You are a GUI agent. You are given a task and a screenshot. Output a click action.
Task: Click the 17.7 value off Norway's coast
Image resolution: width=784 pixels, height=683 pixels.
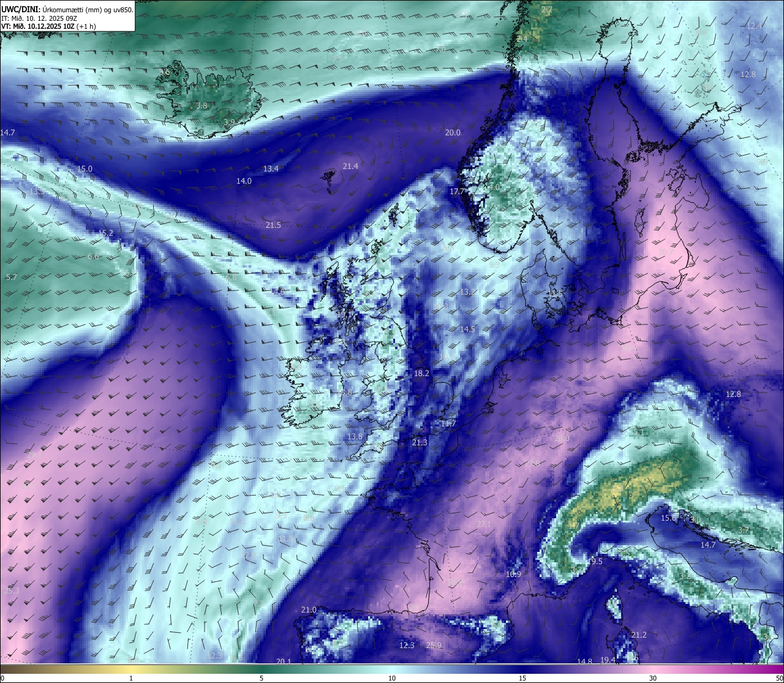457,191
